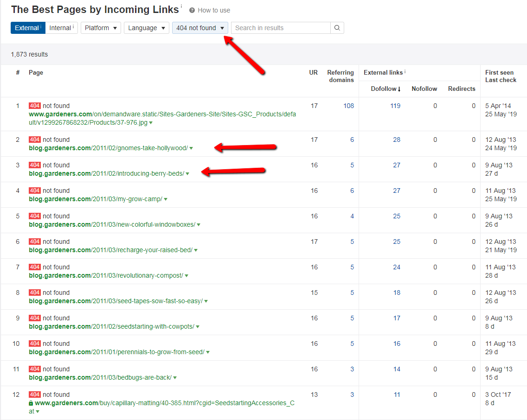
Task: Click dofollow count 11 for capillary-matting row
Action: (397, 395)
